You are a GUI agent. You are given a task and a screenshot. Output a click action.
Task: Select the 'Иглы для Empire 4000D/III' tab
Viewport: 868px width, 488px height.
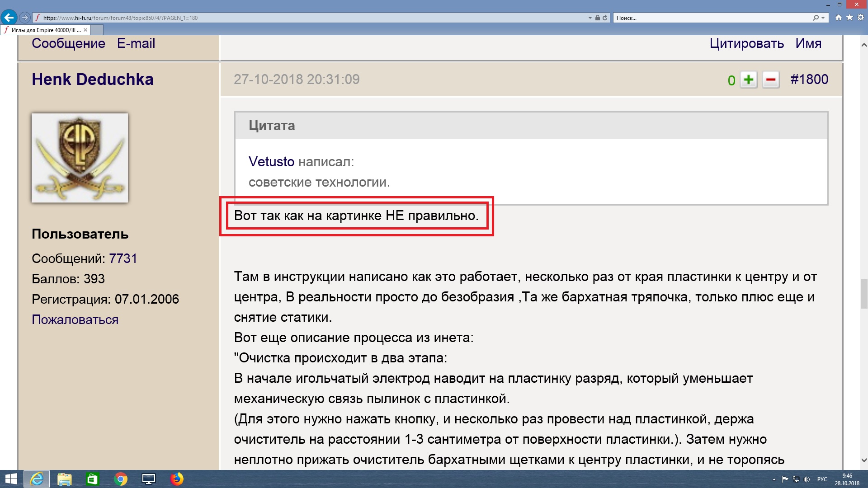45,30
